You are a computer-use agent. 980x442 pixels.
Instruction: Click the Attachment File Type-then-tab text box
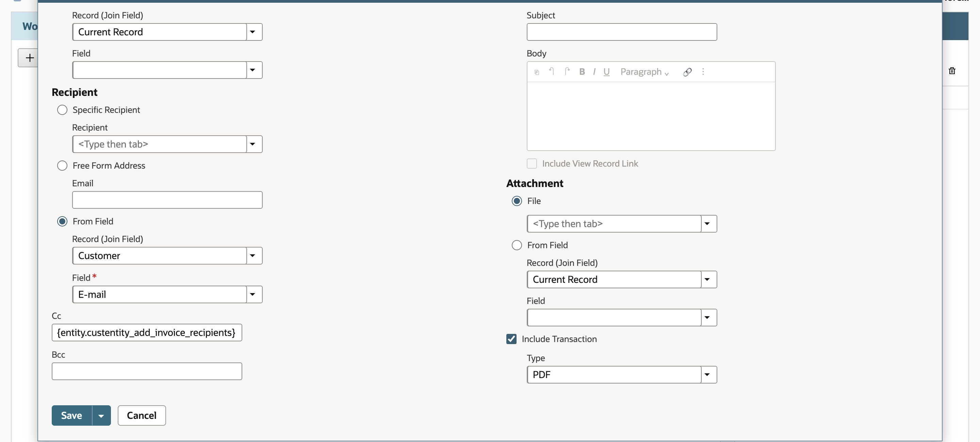click(614, 223)
